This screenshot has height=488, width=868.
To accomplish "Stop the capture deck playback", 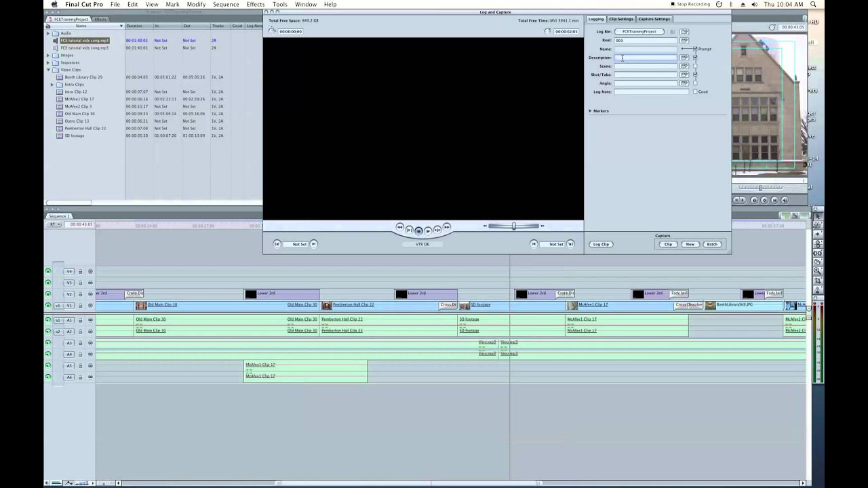I will [x=418, y=230].
